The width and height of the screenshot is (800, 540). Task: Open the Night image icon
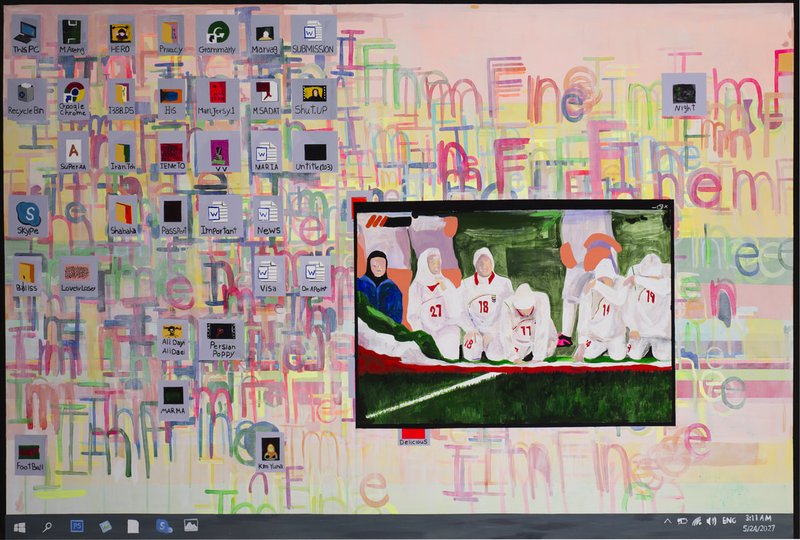(684, 95)
